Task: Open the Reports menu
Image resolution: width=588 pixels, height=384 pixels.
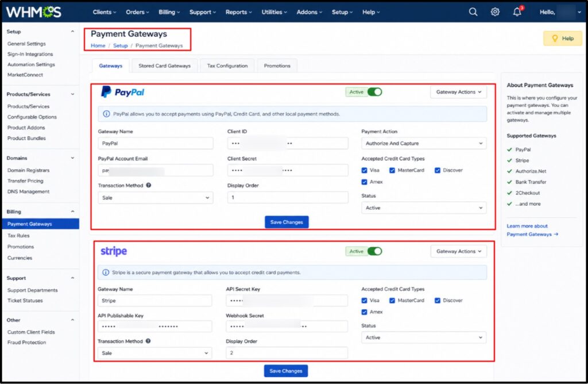Action: (238, 12)
